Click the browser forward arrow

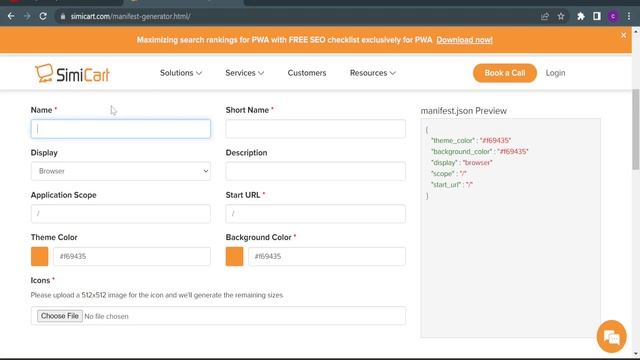pos(27,16)
